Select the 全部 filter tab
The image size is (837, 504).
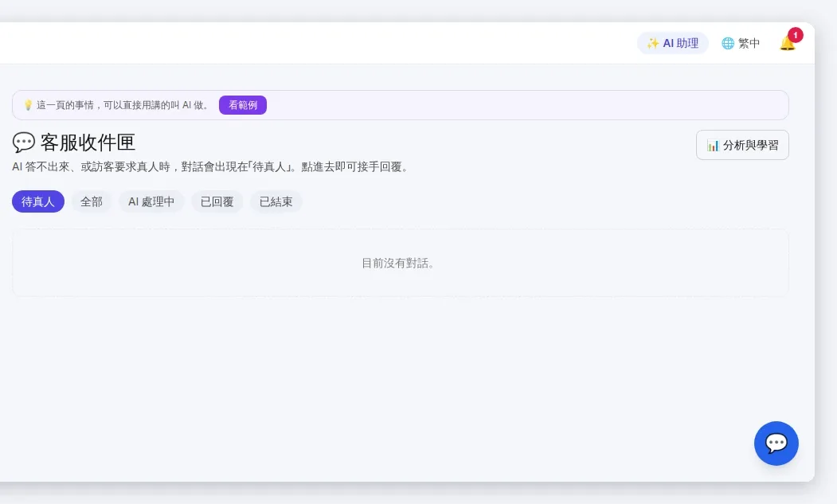92,201
